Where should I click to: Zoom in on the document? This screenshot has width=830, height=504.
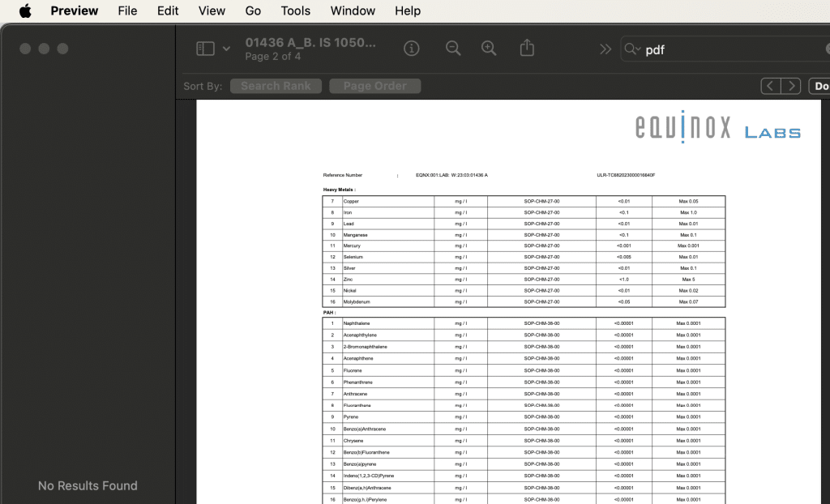click(x=490, y=48)
